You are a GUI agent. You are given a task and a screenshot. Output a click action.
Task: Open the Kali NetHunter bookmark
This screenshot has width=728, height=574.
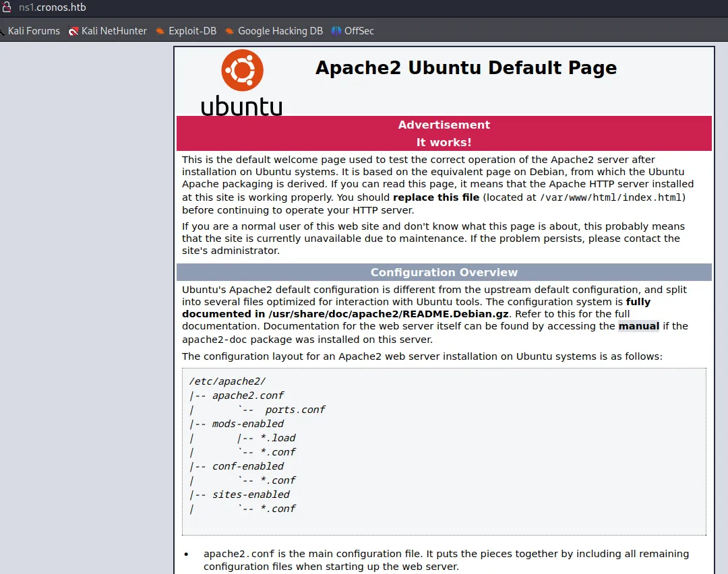click(108, 31)
